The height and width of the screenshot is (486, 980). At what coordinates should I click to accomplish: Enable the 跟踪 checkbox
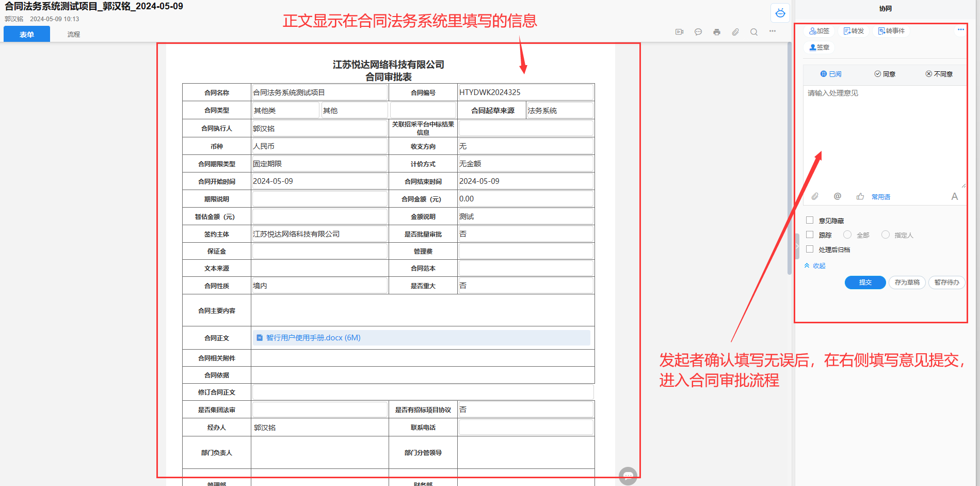click(810, 235)
